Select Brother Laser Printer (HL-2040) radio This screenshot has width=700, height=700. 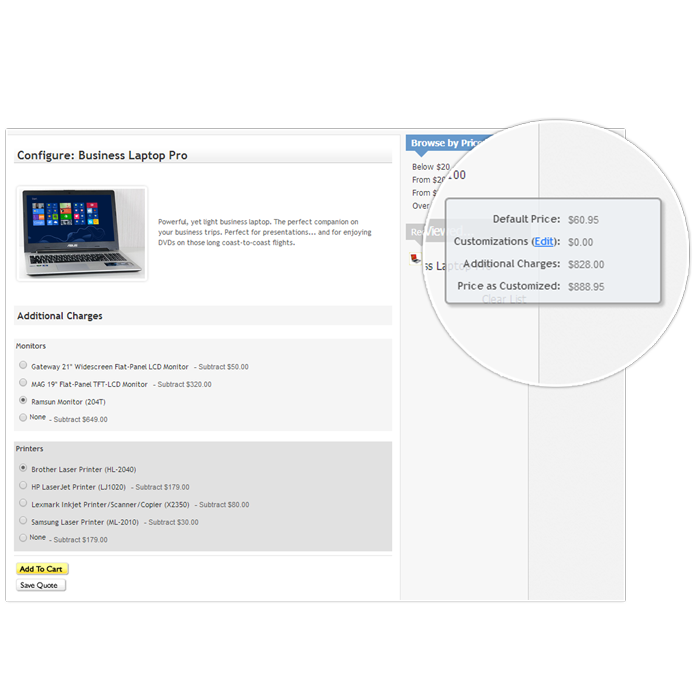point(23,468)
